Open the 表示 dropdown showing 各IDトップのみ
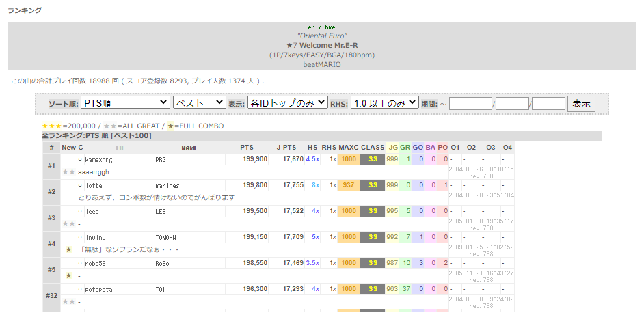The width and height of the screenshot is (644, 317). point(288,102)
